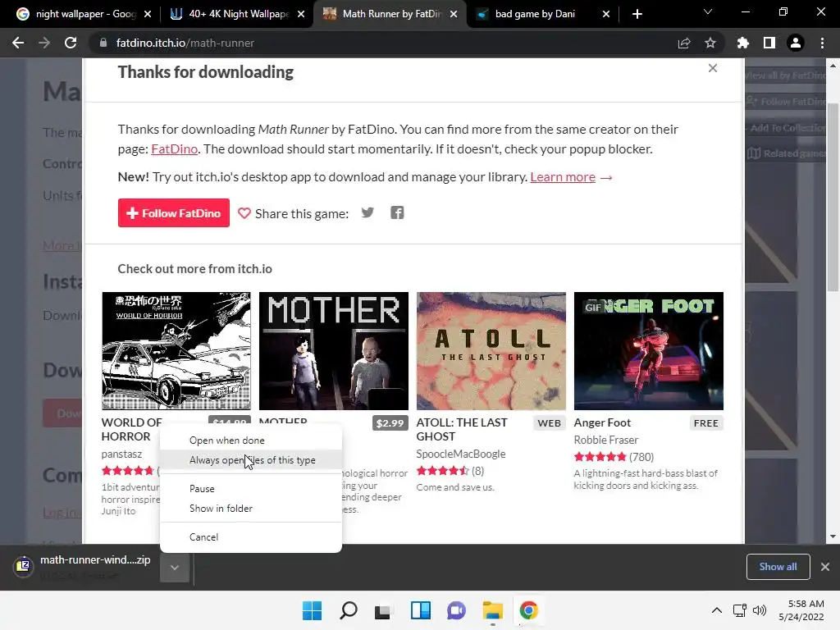Click the site lock icon

click(103, 43)
